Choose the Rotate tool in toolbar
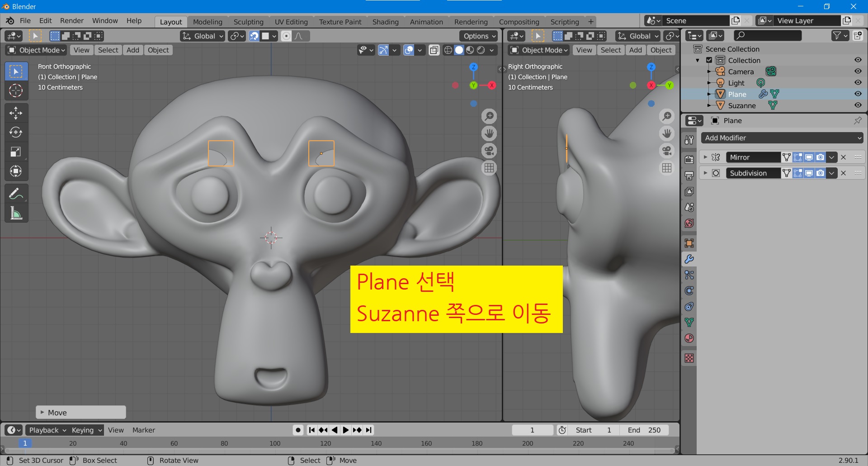 tap(16, 132)
